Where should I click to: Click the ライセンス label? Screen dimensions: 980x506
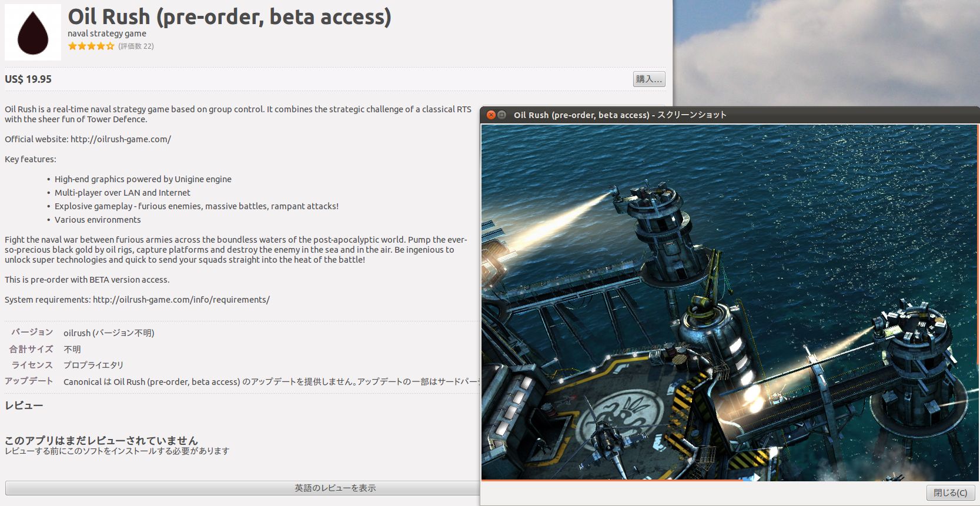coord(32,365)
